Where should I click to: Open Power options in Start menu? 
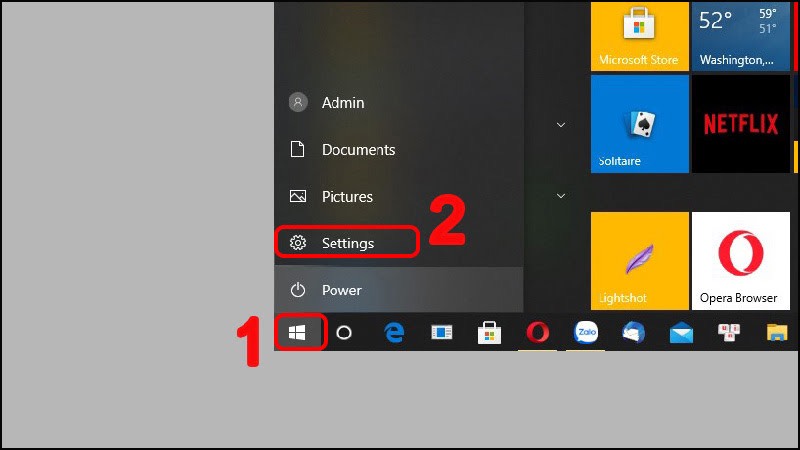pyautogui.click(x=341, y=290)
